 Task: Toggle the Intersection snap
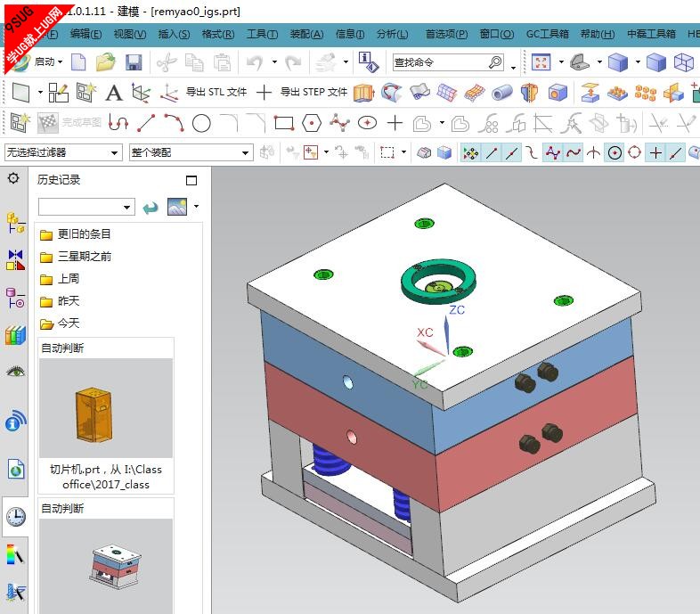click(593, 153)
